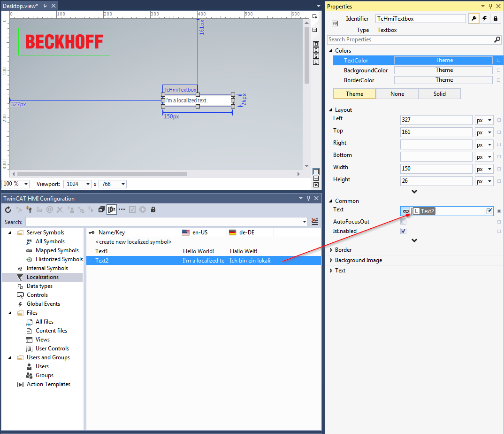The image size is (504, 434).
Task: Pin the TwinCAT HMI Configuration panel
Action: tap(309, 198)
